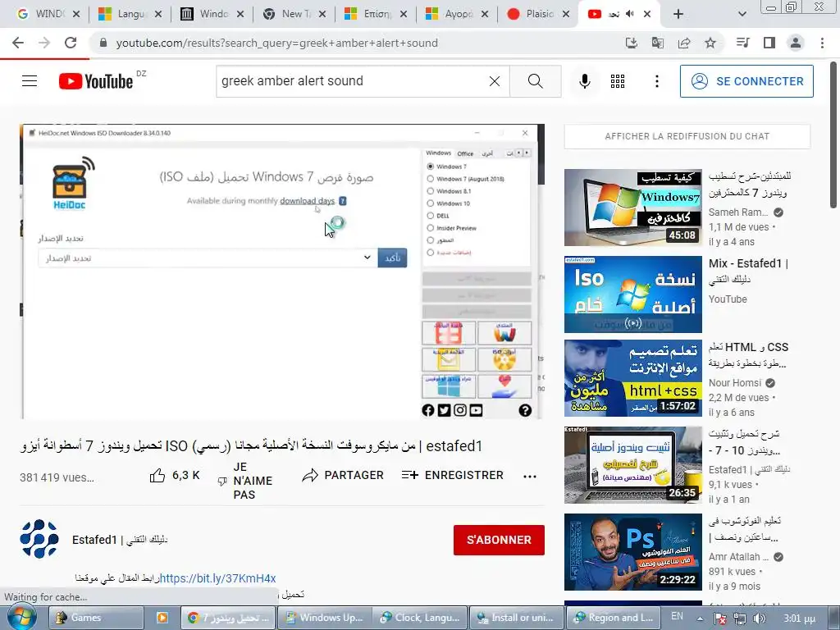
Task: Go to the YouTube home logo
Action: pyautogui.click(x=96, y=81)
